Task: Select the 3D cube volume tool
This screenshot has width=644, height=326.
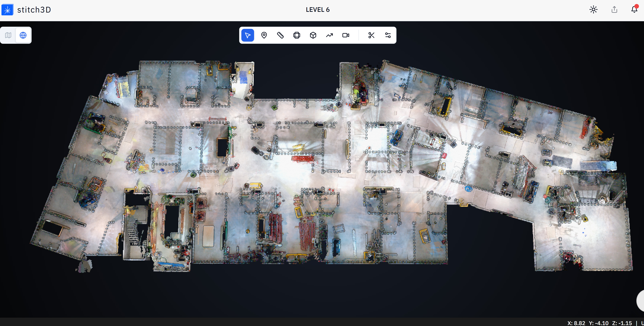Action: coord(313,35)
